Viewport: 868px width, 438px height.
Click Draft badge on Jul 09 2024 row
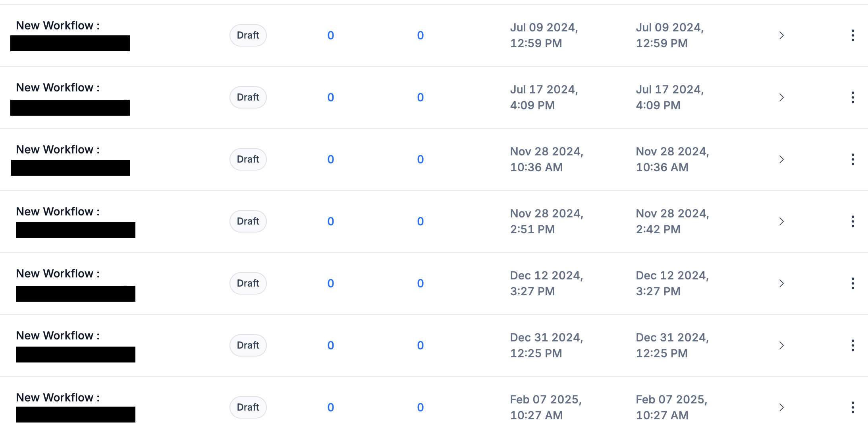(248, 35)
